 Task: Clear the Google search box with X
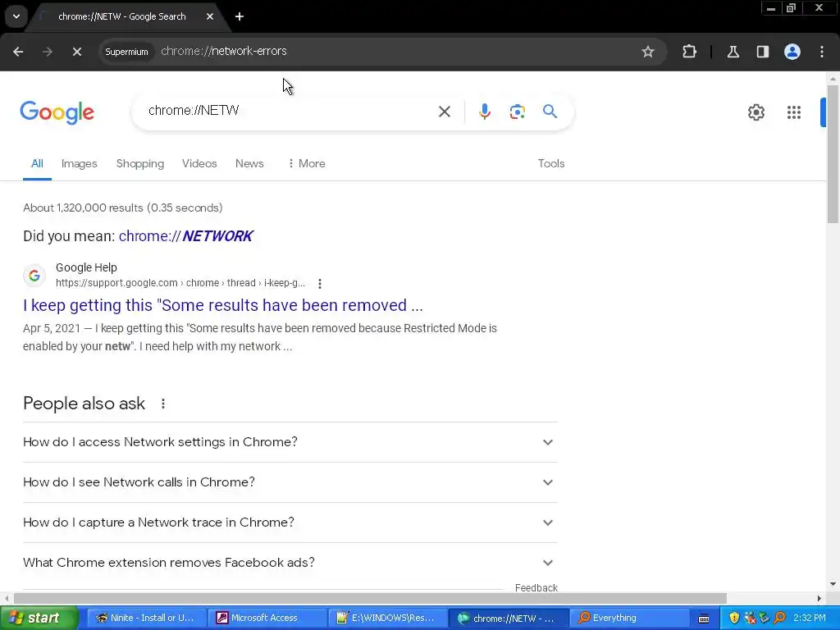[444, 112]
